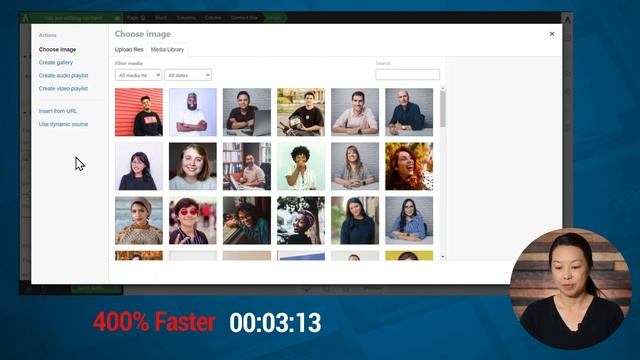Select close-up smiling woman with short hair
Screen dimensions: 640x360
[193, 166]
